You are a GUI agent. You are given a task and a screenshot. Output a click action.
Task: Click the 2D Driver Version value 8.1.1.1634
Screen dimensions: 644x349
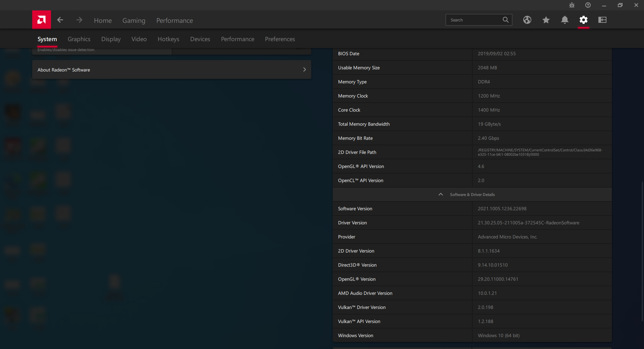click(489, 251)
